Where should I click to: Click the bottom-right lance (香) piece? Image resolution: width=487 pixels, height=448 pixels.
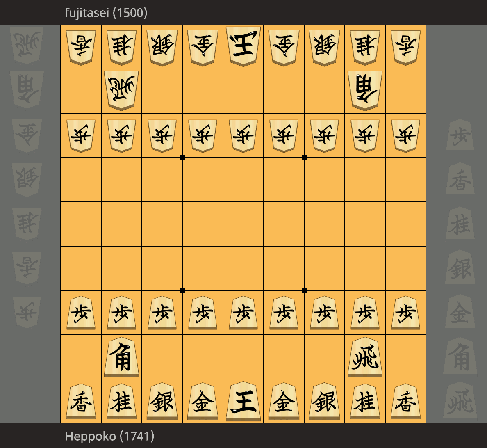coord(405,401)
